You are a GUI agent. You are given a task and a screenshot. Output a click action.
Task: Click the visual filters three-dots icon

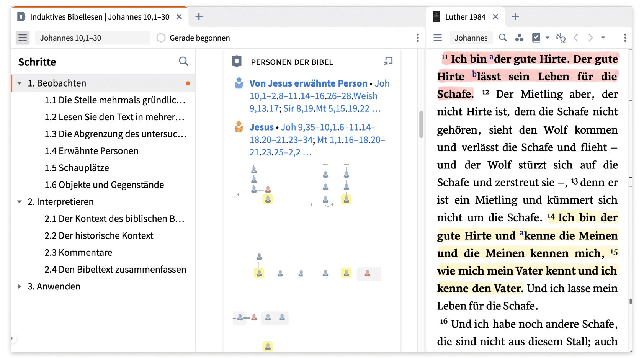click(x=519, y=38)
